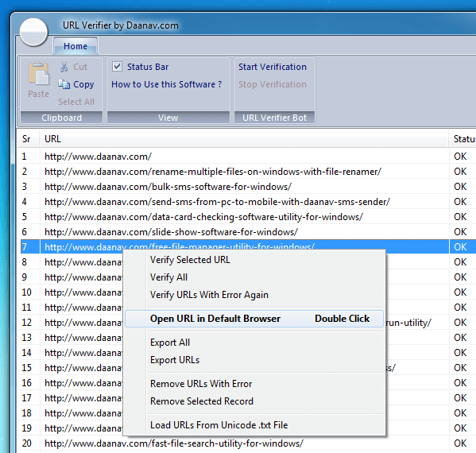This screenshot has width=476, height=453.
Task: Click URL cell in row 9
Action: [83, 277]
